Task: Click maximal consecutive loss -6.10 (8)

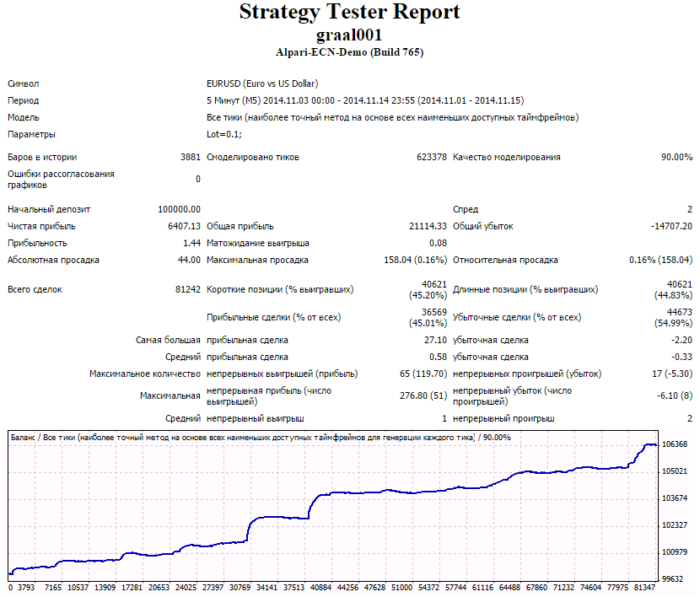Action: coord(674,395)
